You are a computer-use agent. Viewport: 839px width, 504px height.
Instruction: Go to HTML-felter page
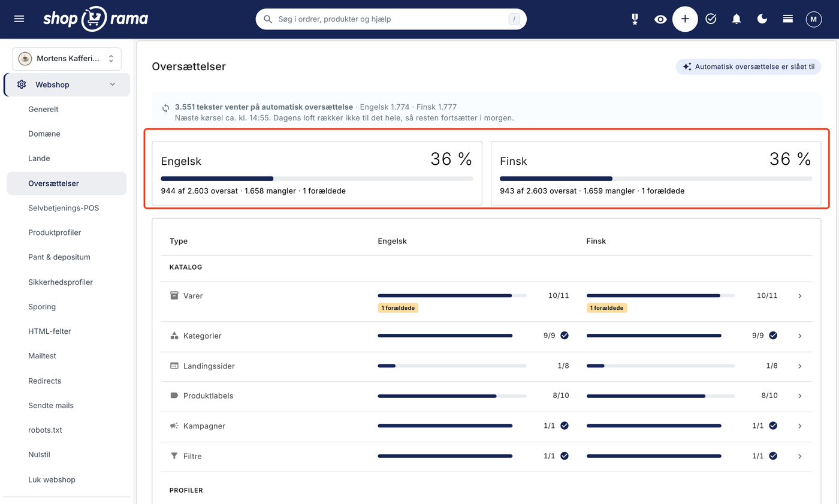pos(50,331)
